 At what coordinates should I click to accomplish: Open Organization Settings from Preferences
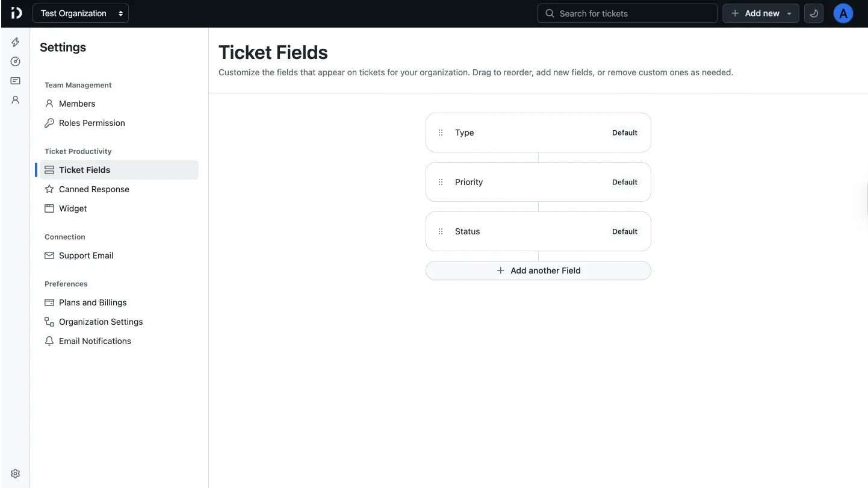click(101, 321)
